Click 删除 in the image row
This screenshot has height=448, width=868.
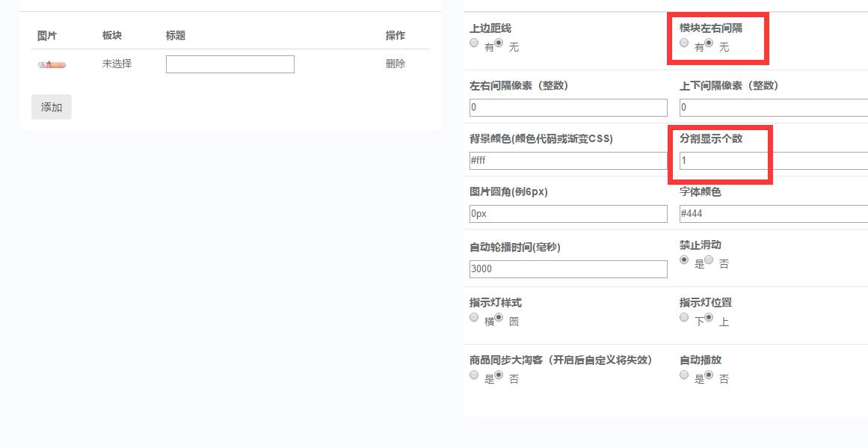tap(395, 64)
